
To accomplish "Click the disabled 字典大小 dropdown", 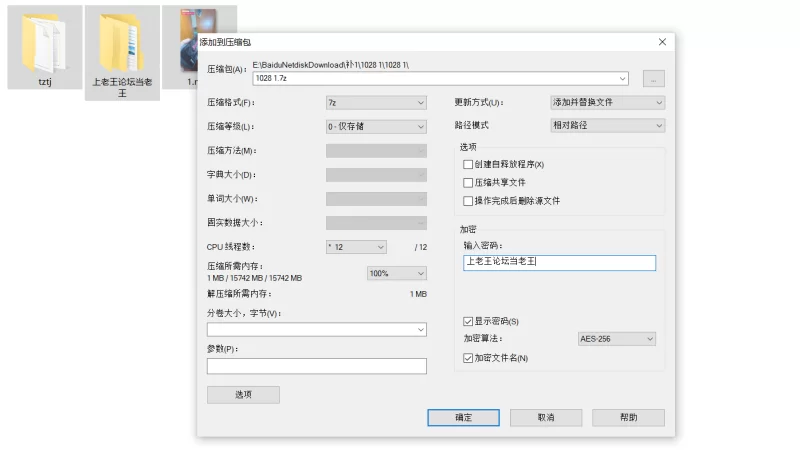I will [376, 175].
